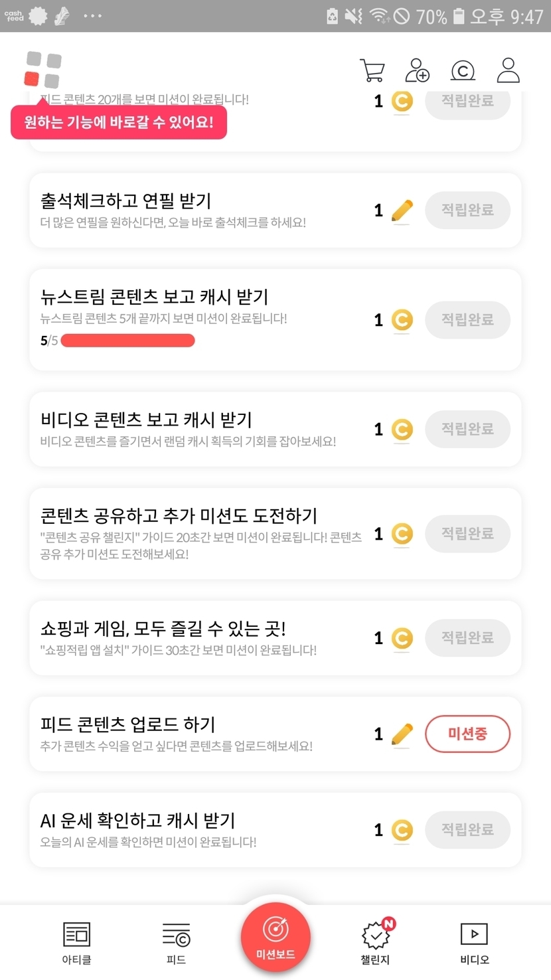Open the shopping cart icon
Viewport: 551px width, 980px height.
coord(372,70)
